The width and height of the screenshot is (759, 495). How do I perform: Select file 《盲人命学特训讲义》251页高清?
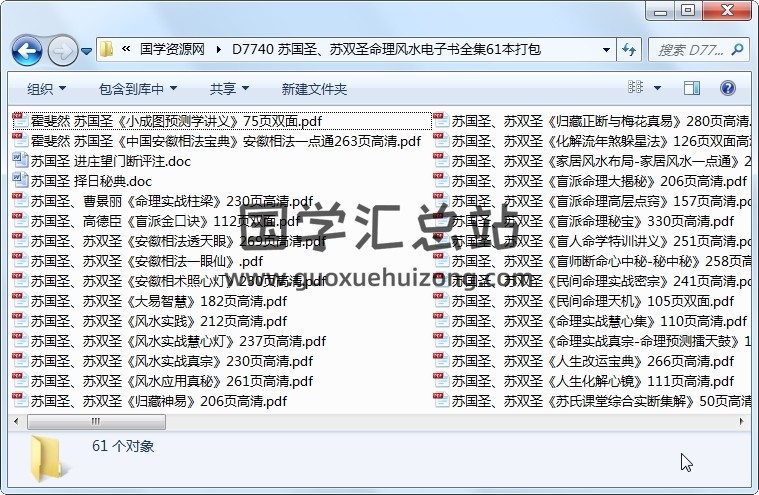coord(592,241)
